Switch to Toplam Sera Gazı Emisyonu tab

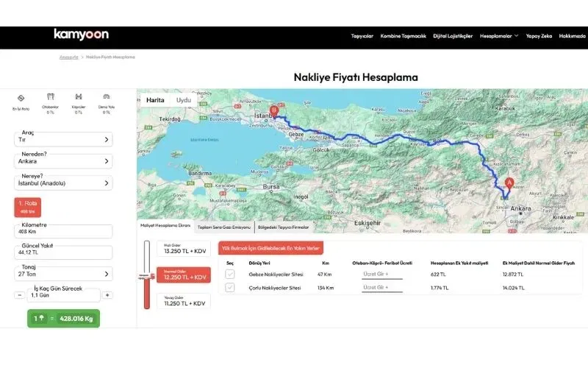(x=223, y=227)
